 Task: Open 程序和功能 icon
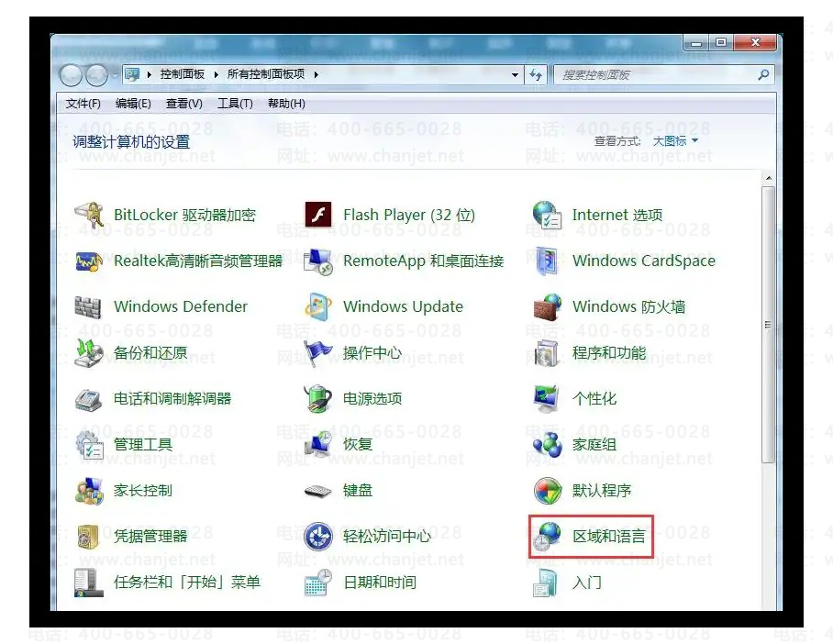click(547, 353)
